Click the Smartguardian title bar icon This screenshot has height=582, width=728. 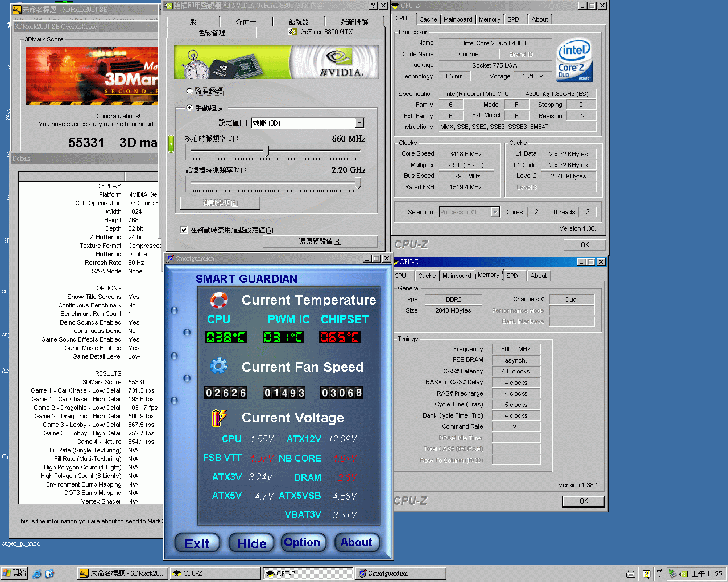tap(170, 259)
